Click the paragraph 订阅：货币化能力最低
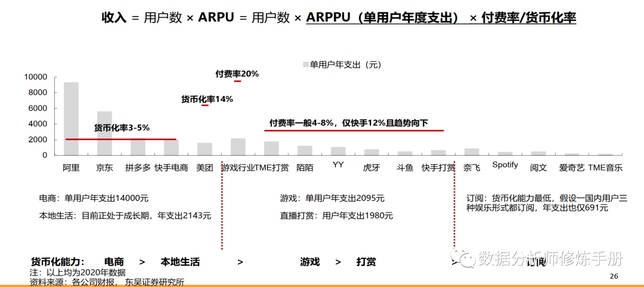 (x=547, y=203)
